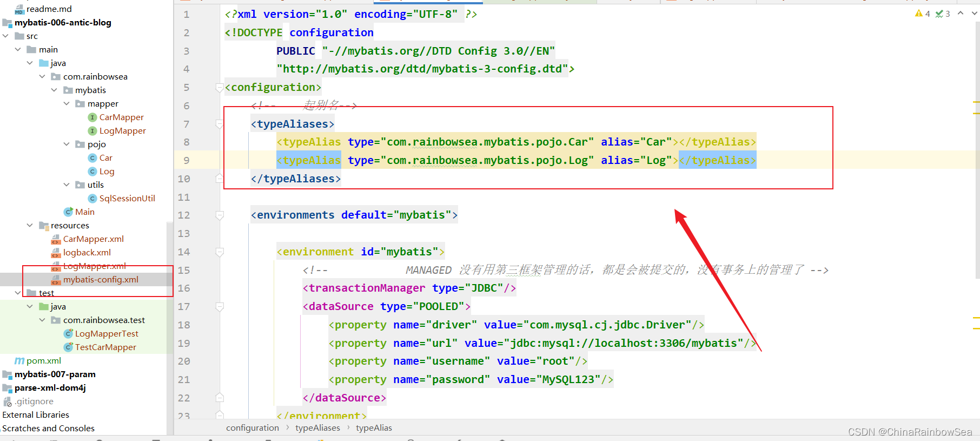The image size is (980, 441).
Task: Click the top yellow marker on the error stripe
Action: 976,102
